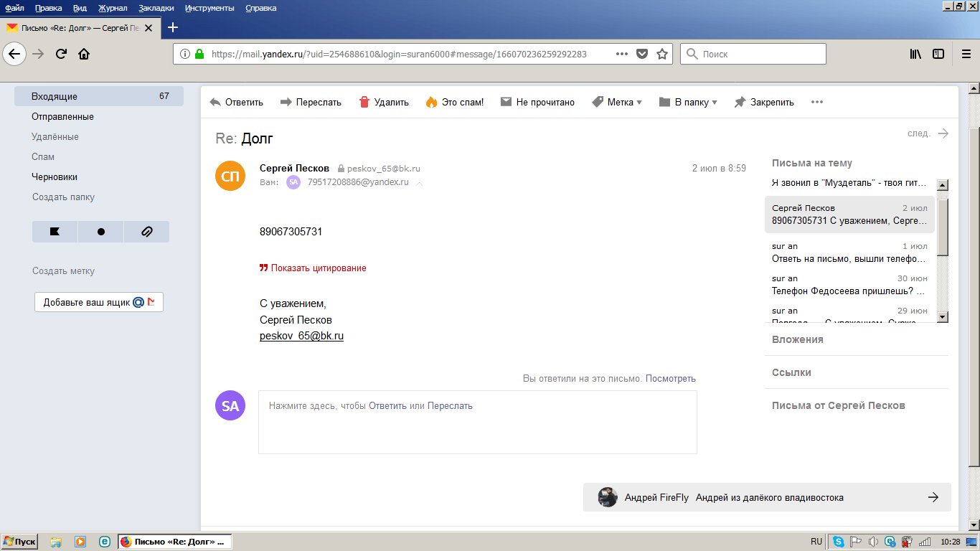The image size is (980, 551).
Task: Open the Правка menu
Action: tap(49, 8)
